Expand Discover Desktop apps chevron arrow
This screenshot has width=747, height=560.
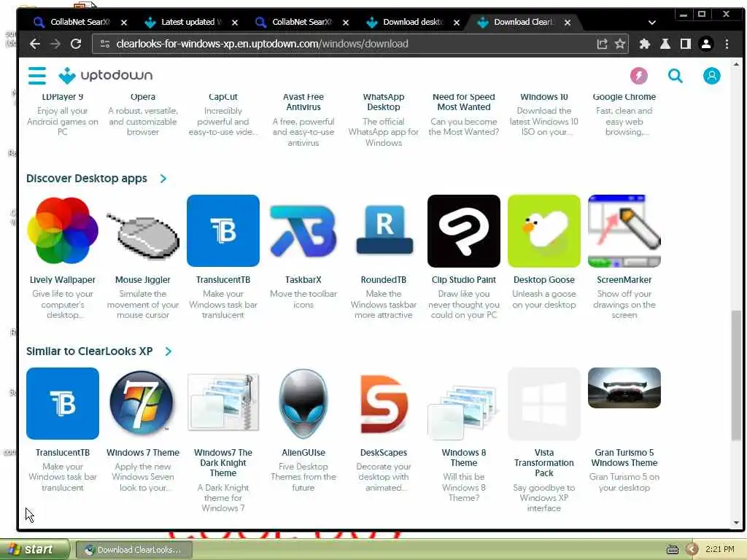163,179
